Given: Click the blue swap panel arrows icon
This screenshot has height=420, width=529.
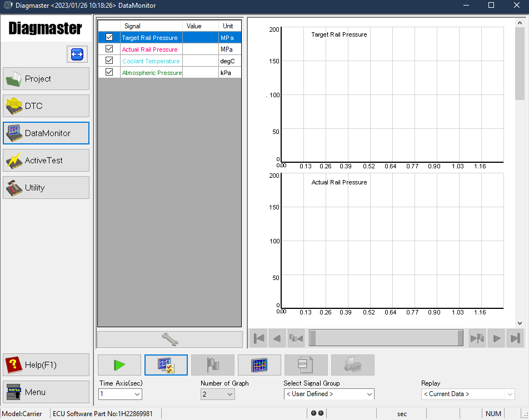Looking at the screenshot, I should (77, 54).
